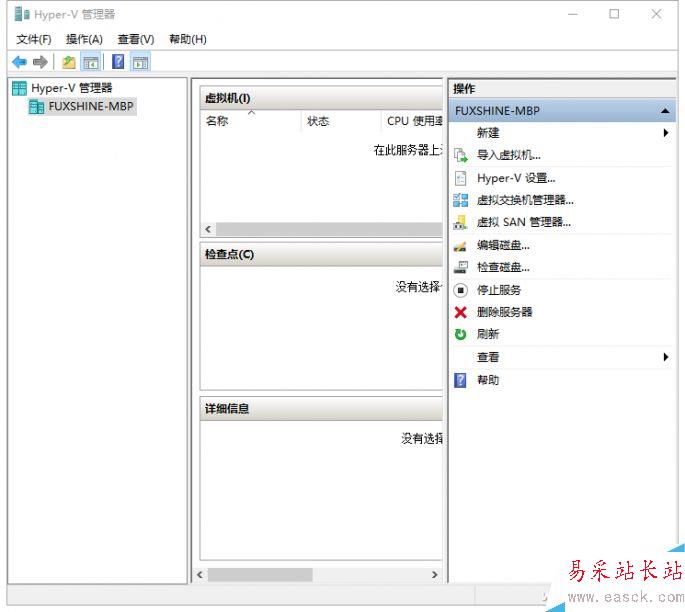Click the up-one-level folder icon
The height and width of the screenshot is (612, 685).
tap(69, 62)
